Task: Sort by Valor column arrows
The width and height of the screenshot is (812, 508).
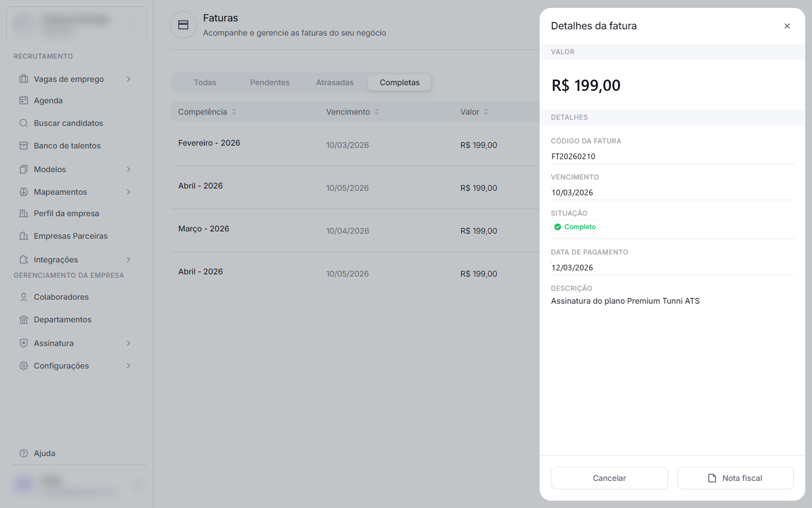Action: [486, 112]
